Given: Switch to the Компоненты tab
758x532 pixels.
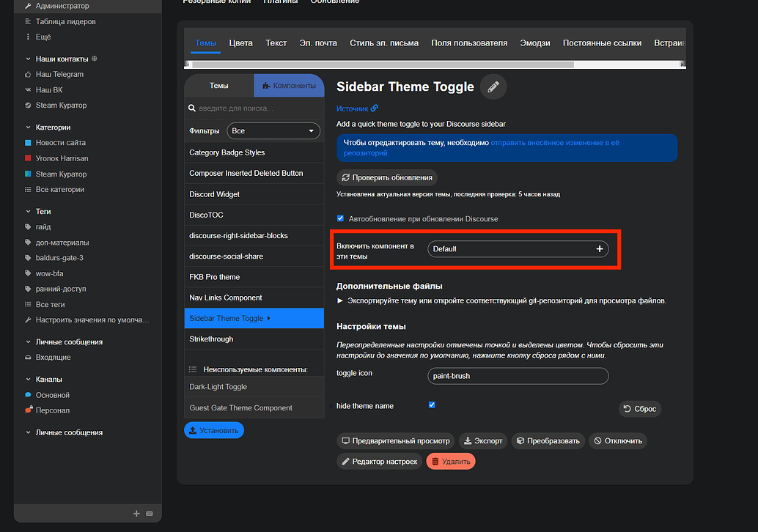Looking at the screenshot, I should pyautogui.click(x=289, y=86).
